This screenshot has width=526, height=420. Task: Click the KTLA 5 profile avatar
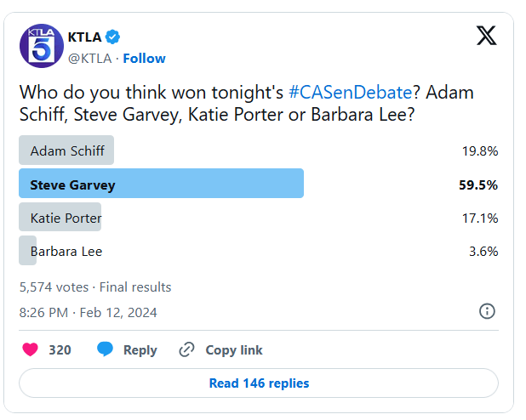coord(41,46)
